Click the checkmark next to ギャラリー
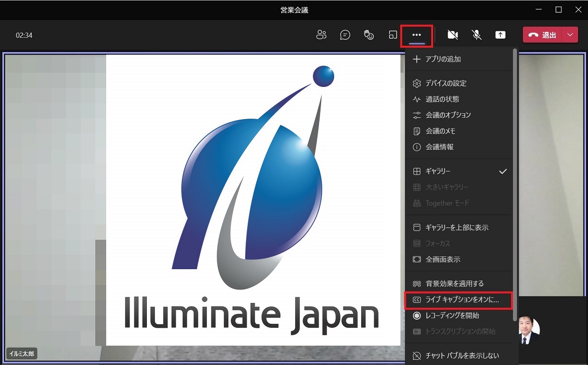The width and height of the screenshot is (588, 365). pos(503,171)
